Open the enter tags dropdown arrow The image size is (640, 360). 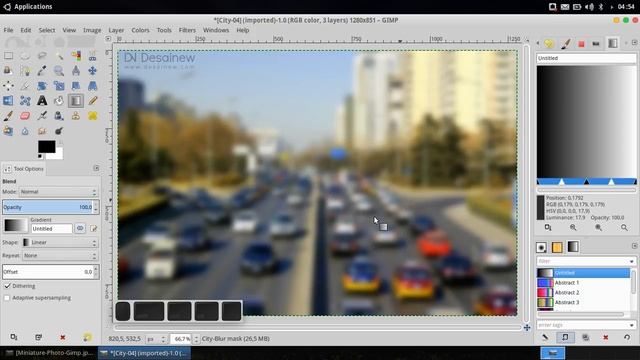coord(631,325)
